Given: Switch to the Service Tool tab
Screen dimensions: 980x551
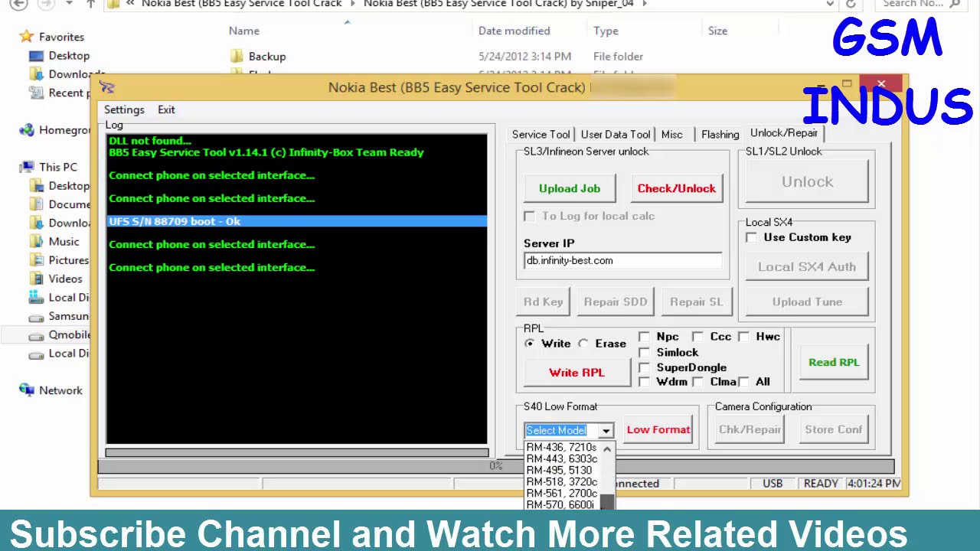Looking at the screenshot, I should coord(541,134).
